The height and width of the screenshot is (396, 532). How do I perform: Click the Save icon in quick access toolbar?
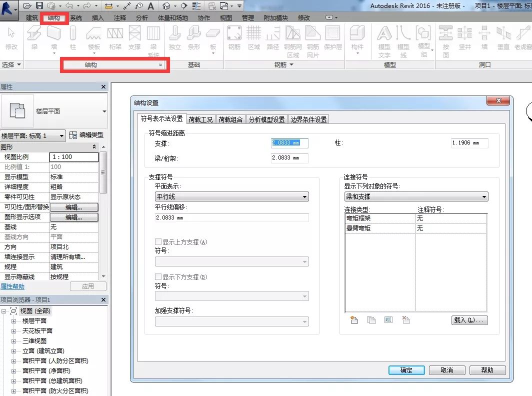tap(39, 6)
